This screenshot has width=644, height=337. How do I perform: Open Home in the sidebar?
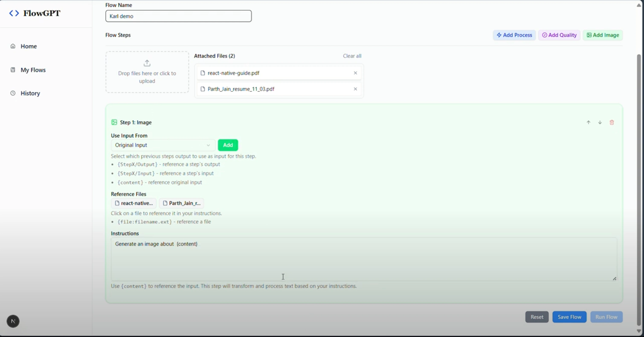click(29, 46)
